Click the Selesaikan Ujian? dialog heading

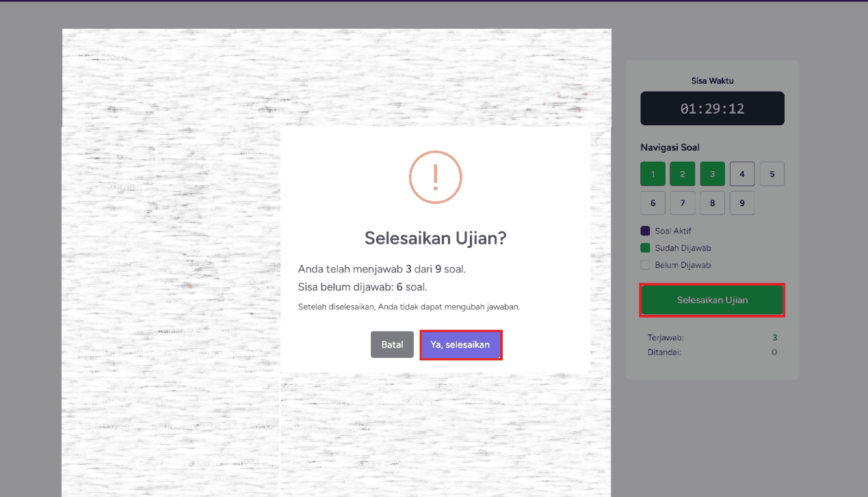click(435, 238)
